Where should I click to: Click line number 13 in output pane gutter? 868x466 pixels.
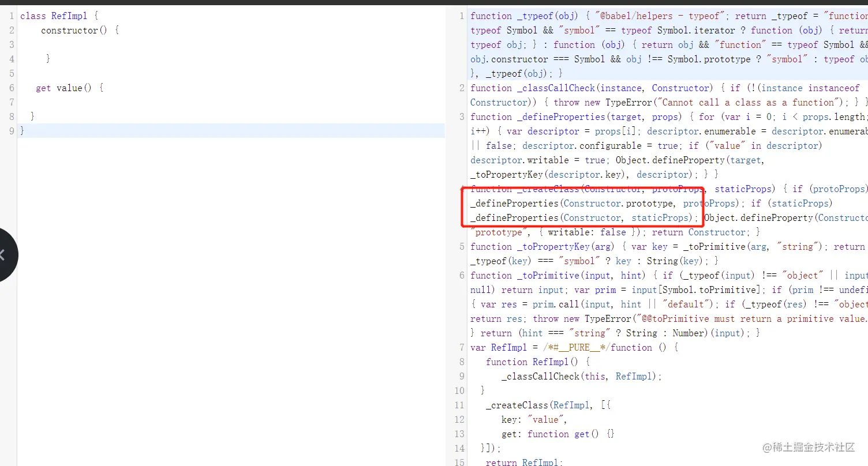tap(459, 434)
